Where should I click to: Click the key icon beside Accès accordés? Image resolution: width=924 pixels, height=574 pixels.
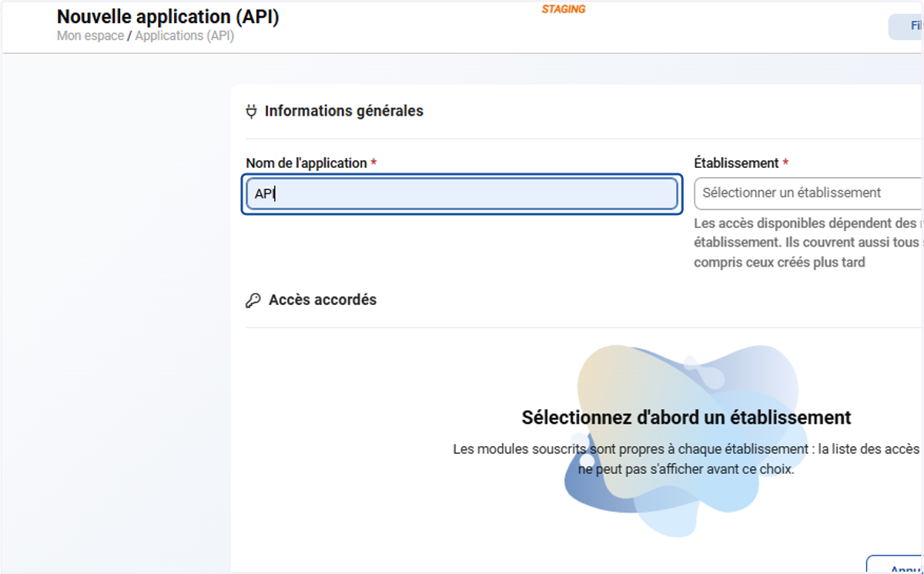click(253, 300)
